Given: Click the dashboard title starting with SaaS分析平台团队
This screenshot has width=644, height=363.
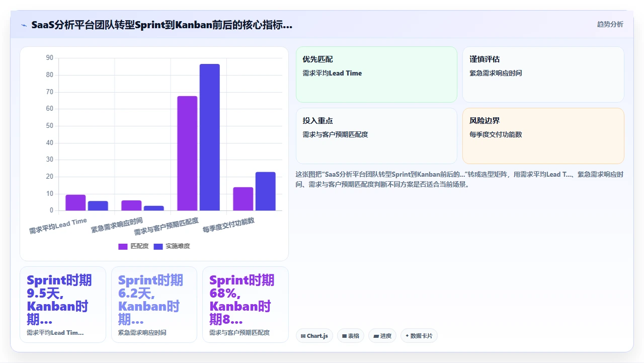Looking at the screenshot, I should (162, 25).
